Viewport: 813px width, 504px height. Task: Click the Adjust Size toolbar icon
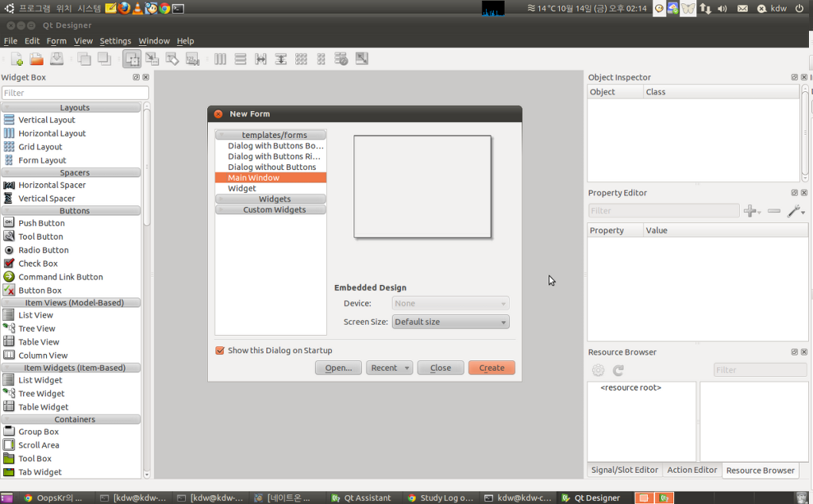[x=362, y=59]
